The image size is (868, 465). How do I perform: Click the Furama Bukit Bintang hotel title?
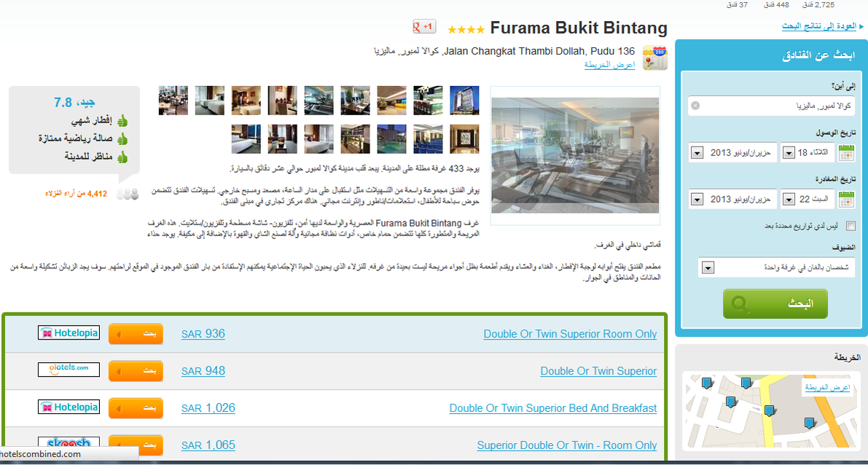579,28
